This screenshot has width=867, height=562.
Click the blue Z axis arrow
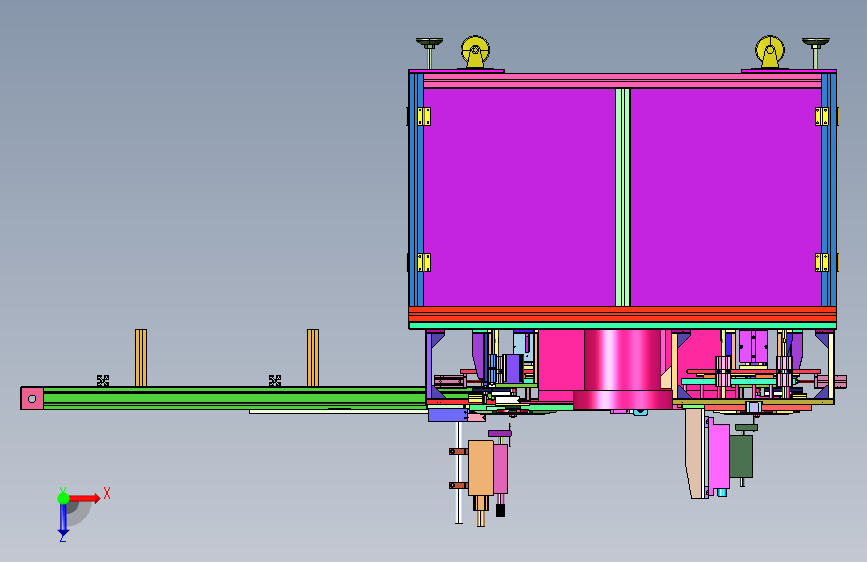[x=63, y=521]
